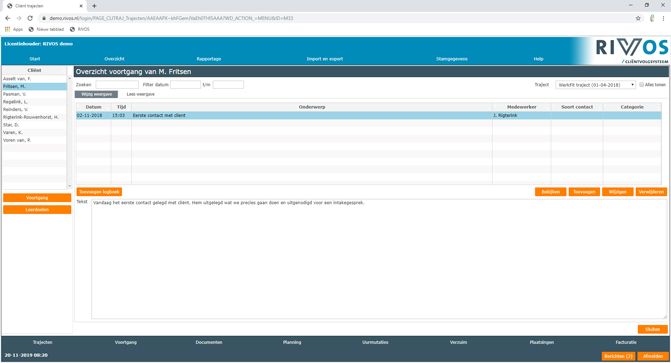
Task: Click Toevoegen logboek button
Action: point(99,192)
